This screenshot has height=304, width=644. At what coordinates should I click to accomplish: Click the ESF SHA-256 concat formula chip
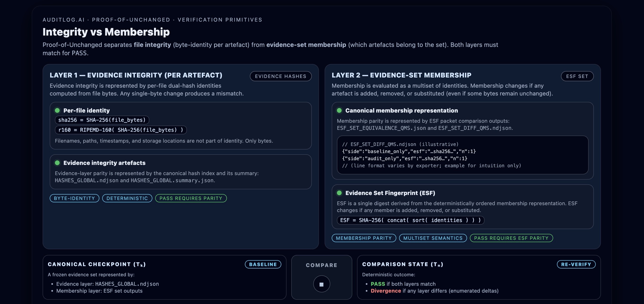[x=410, y=220]
